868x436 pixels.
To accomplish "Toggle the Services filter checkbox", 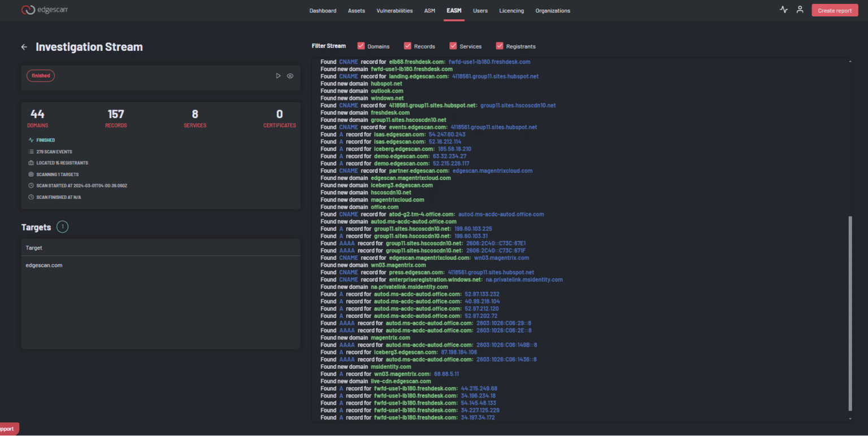I will point(453,46).
